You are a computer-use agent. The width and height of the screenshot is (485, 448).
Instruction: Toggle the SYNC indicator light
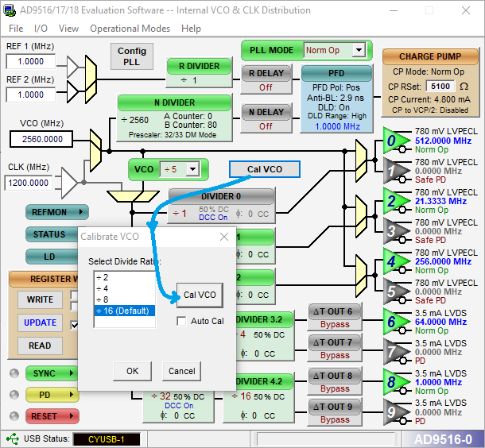14,373
